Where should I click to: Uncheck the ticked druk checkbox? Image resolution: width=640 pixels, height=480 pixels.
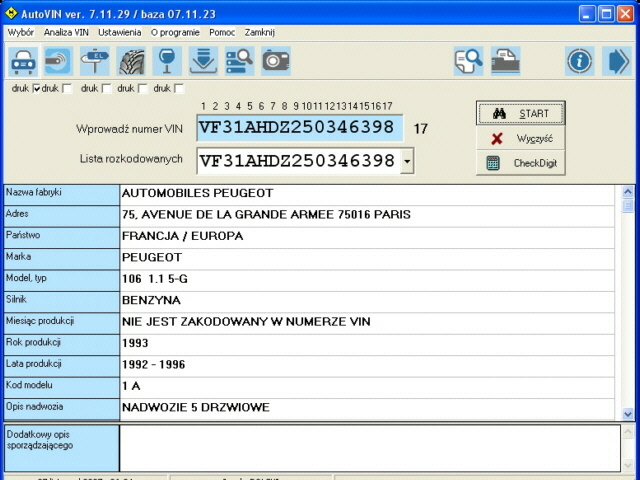point(37,89)
